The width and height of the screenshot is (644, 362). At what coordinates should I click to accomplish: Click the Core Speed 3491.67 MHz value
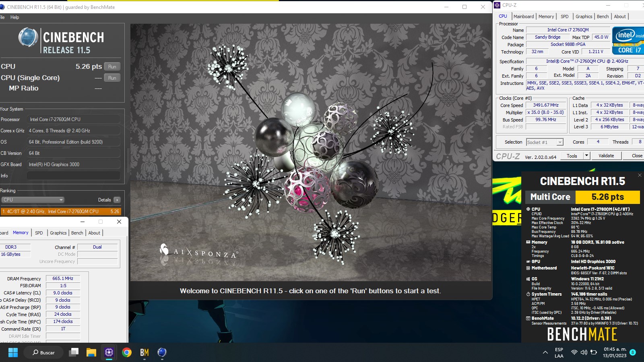pyautogui.click(x=546, y=105)
